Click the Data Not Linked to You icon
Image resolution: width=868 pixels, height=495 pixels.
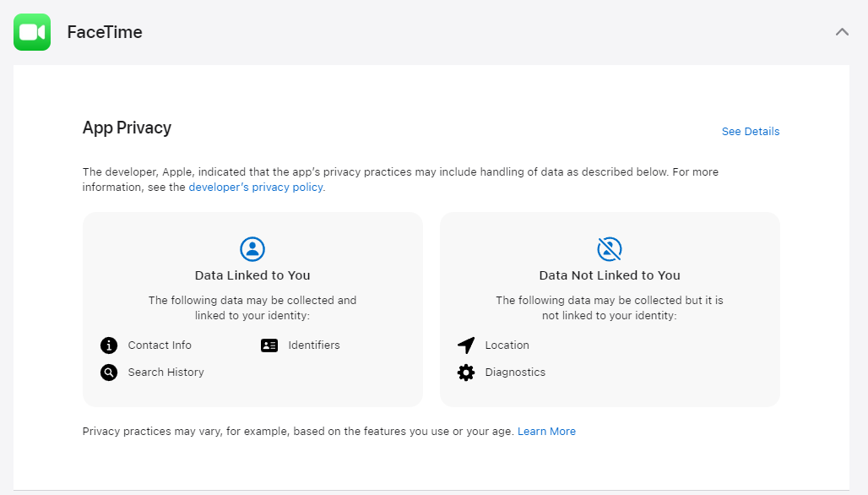click(610, 249)
